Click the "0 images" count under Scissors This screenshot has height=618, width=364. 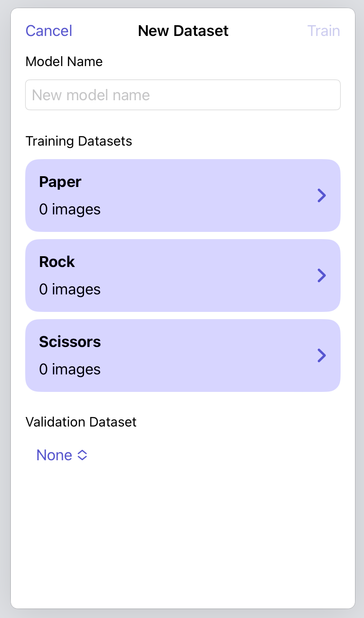(70, 369)
